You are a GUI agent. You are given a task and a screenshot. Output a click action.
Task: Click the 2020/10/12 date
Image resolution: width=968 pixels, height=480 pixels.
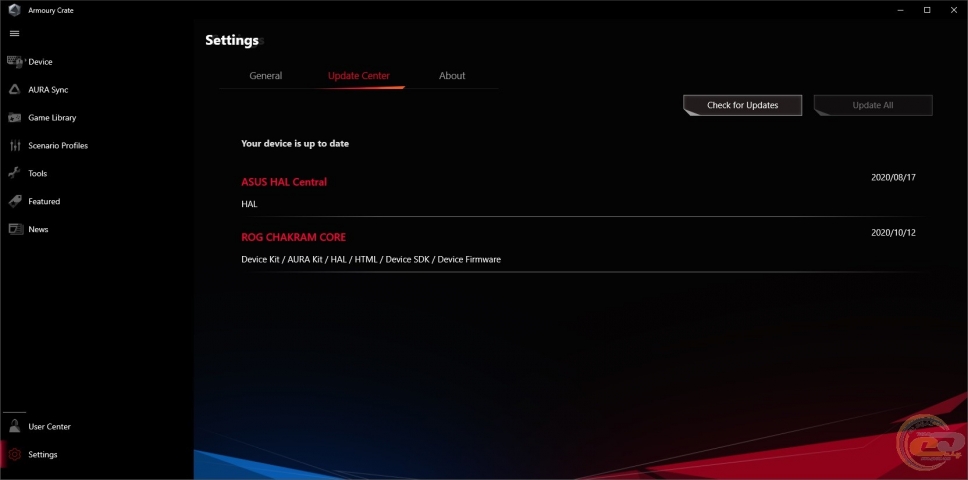coord(893,233)
